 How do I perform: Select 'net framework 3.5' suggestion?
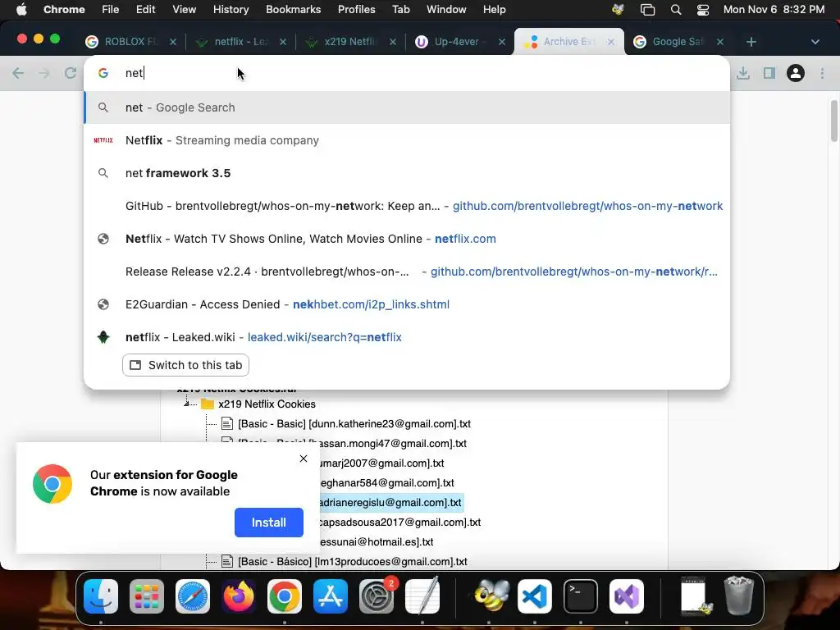point(407,173)
